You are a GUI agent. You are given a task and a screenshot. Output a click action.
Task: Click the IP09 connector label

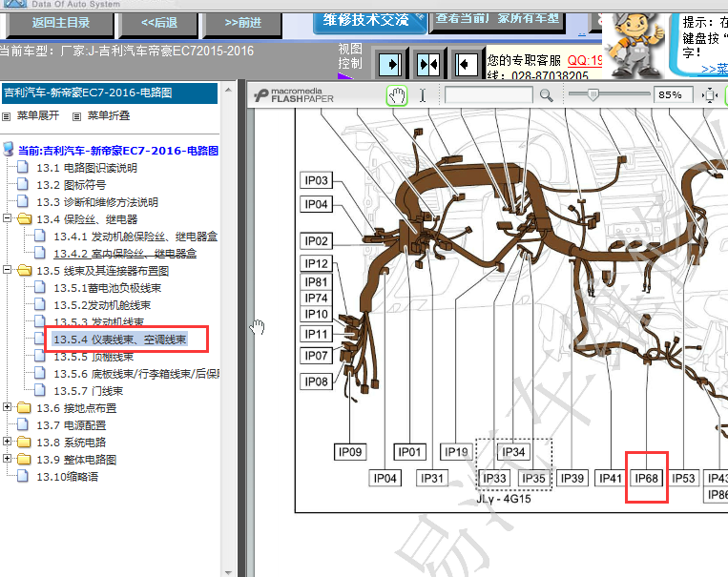[x=350, y=452]
